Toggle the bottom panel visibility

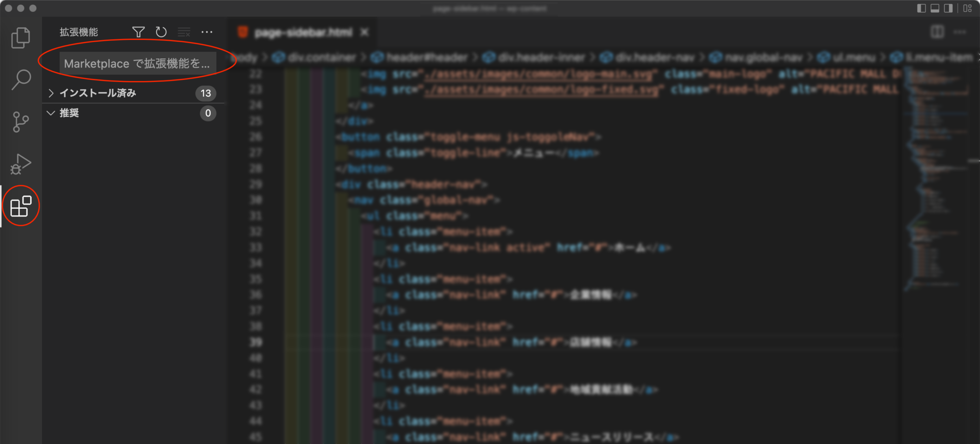(934, 8)
